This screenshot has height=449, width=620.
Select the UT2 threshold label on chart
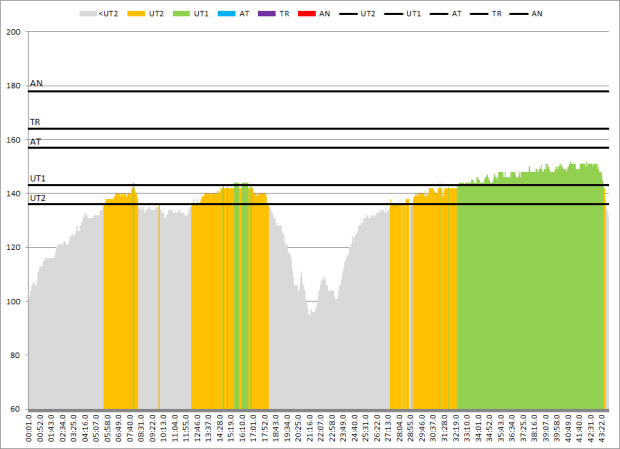(37, 198)
